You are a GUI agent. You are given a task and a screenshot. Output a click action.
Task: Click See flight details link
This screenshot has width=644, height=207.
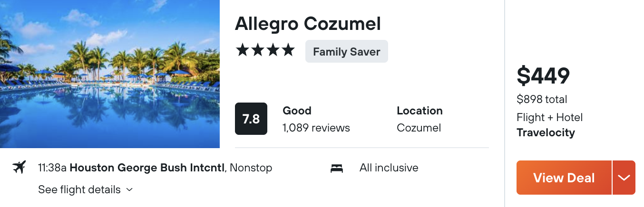pos(79,190)
